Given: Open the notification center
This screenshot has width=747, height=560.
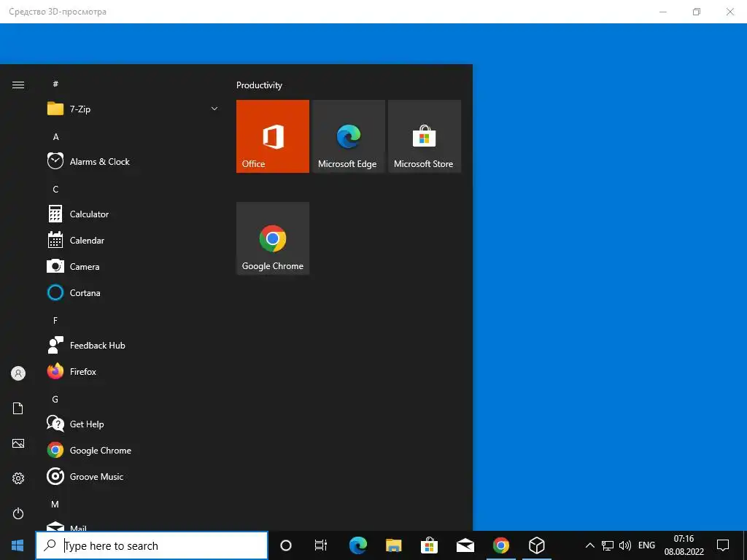Looking at the screenshot, I should tap(723, 545).
